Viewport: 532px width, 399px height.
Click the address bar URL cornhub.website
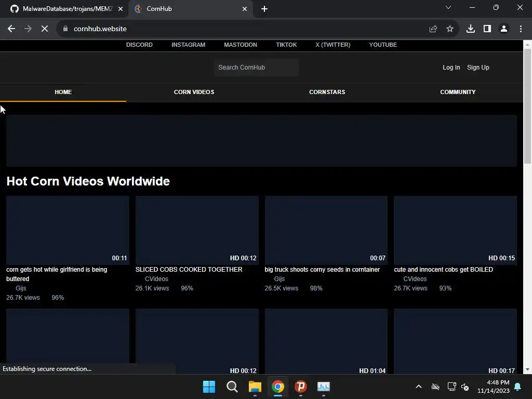[x=100, y=29]
